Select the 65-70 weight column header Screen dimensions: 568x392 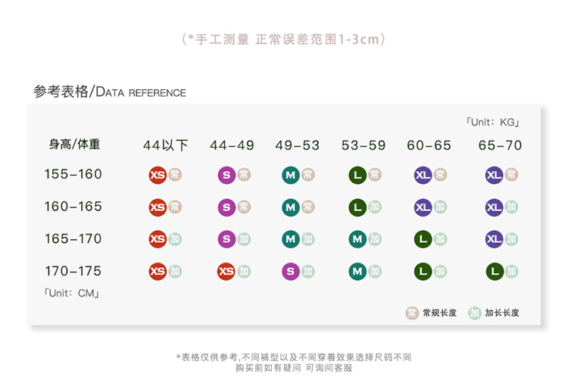(500, 145)
